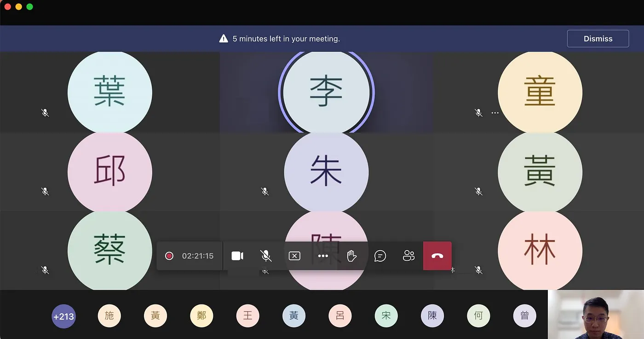Select the speaking 李 participant tile
The image size is (644, 339).
[x=326, y=92]
